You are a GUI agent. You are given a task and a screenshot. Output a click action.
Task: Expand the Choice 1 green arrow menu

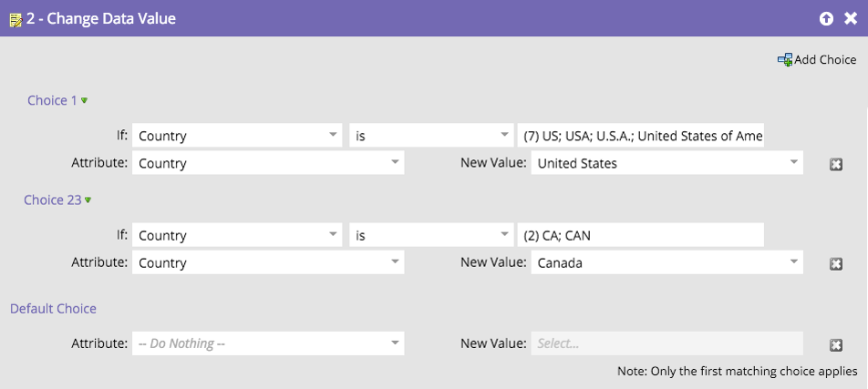pos(85,101)
